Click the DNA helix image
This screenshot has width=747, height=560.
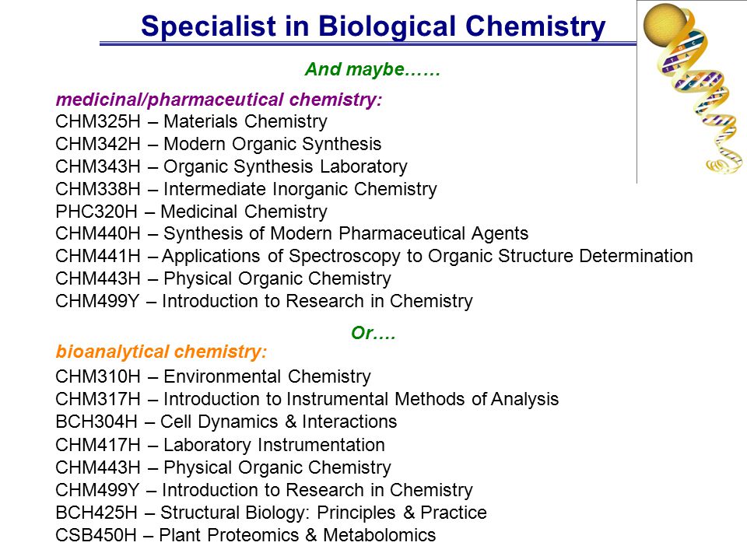point(693,91)
